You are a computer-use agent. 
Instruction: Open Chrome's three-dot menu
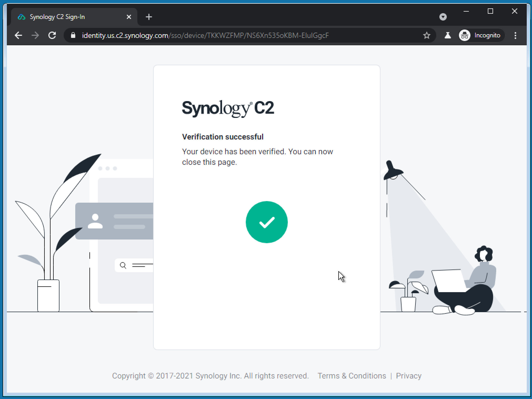click(x=515, y=35)
